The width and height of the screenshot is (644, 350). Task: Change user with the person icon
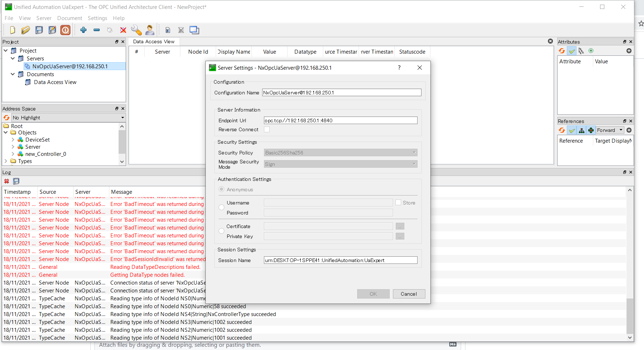click(x=150, y=30)
